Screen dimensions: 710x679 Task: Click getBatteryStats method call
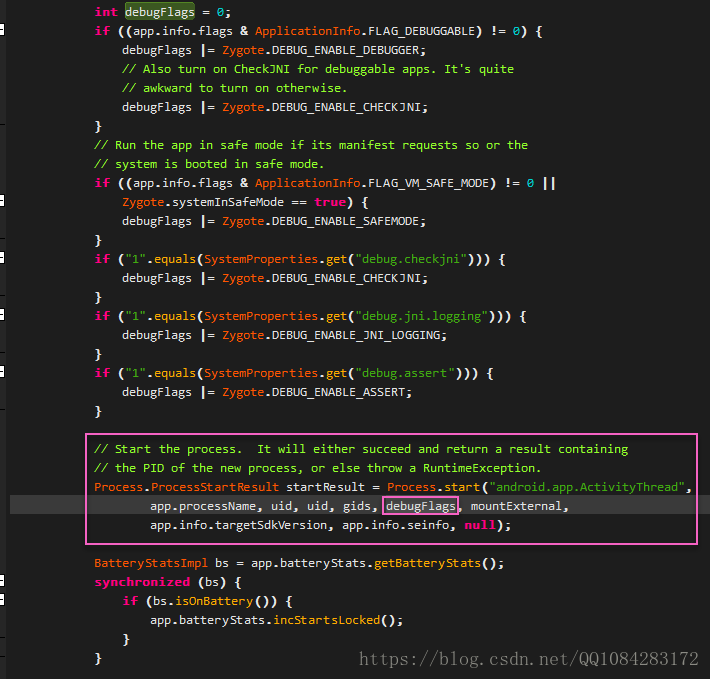tap(427, 564)
